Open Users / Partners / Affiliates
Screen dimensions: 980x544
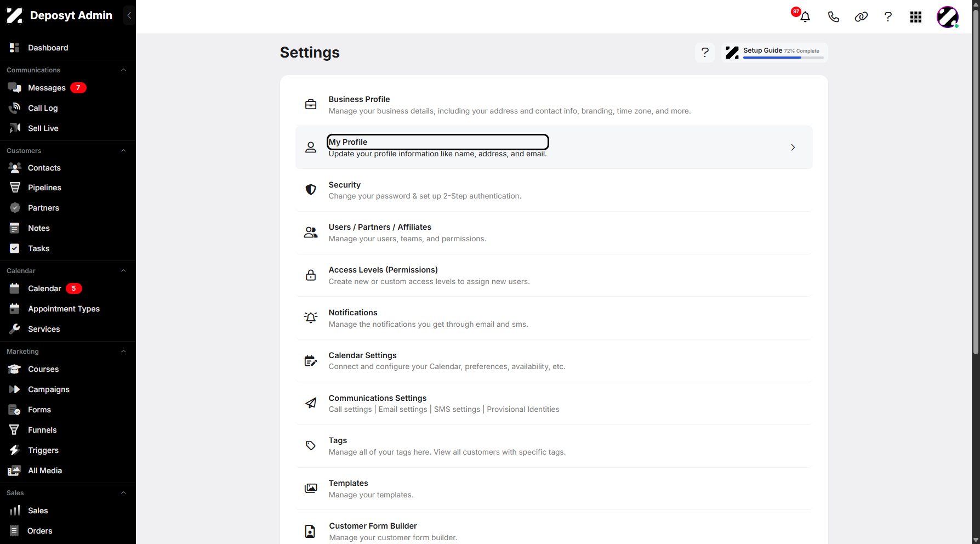click(554, 233)
